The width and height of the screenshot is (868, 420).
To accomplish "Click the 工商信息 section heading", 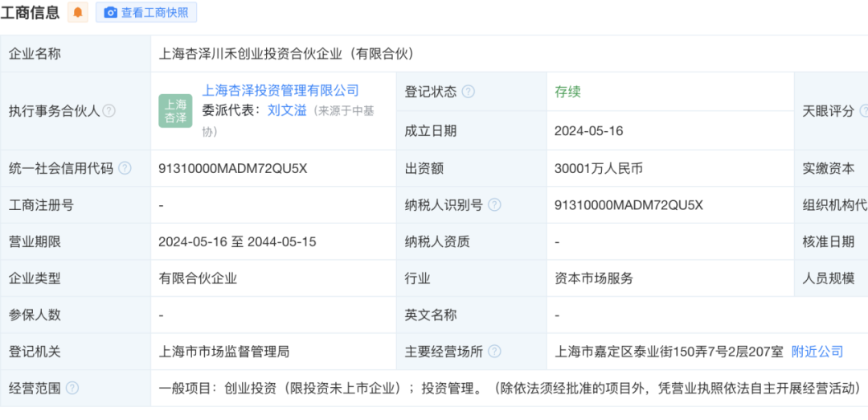I will (30, 12).
